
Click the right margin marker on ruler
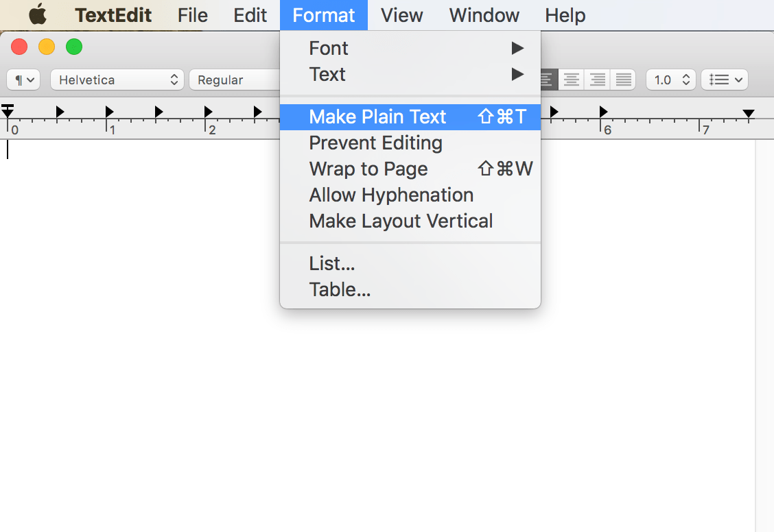coord(749,114)
